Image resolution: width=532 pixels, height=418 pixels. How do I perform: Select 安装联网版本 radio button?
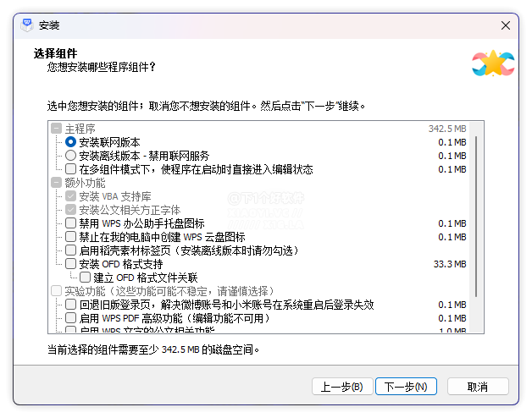coord(70,142)
